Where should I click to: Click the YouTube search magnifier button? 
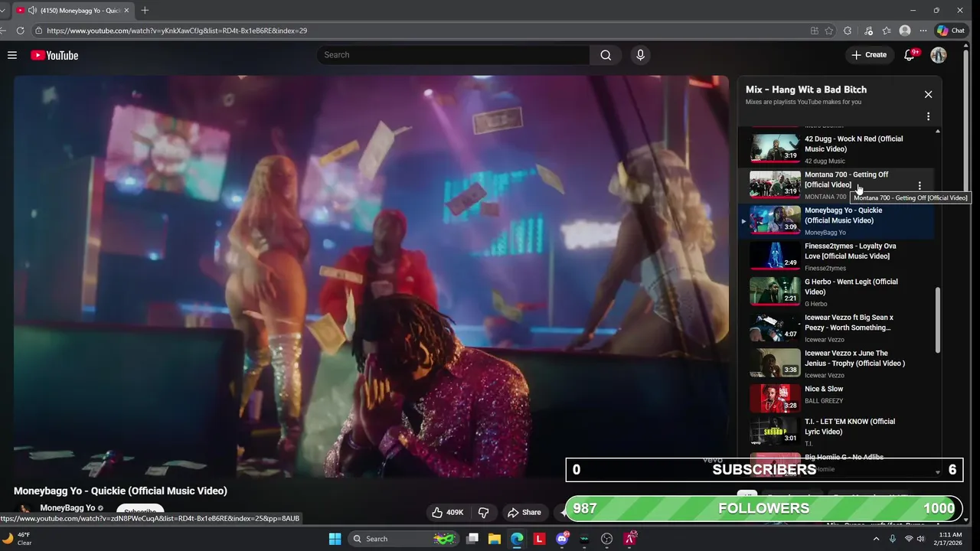(x=606, y=55)
